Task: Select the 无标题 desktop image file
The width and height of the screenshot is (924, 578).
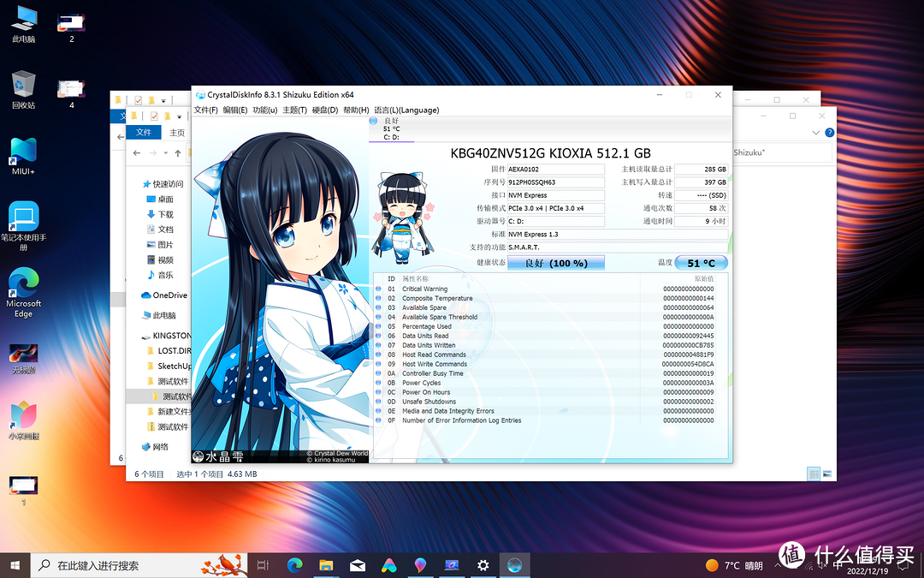Action: click(x=24, y=359)
